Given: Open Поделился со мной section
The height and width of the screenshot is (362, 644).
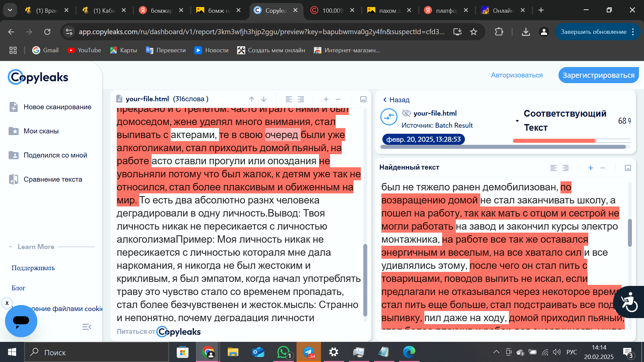Looking at the screenshot, I should [48, 155].
